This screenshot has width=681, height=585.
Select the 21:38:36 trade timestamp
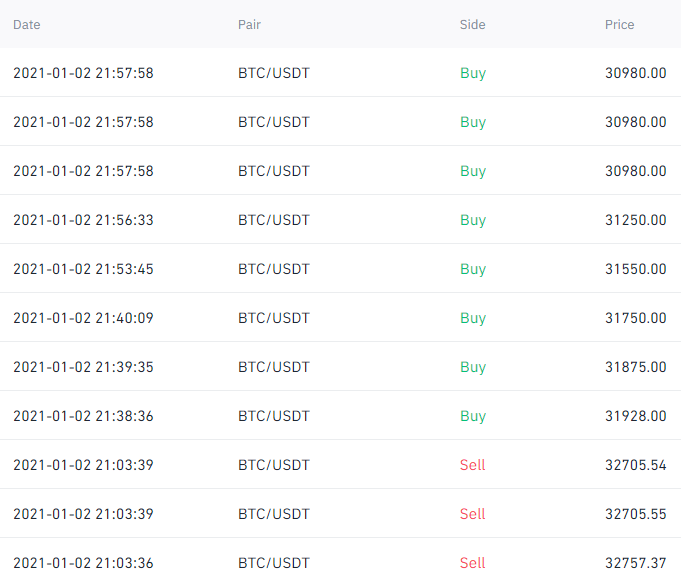pyautogui.click(x=83, y=416)
